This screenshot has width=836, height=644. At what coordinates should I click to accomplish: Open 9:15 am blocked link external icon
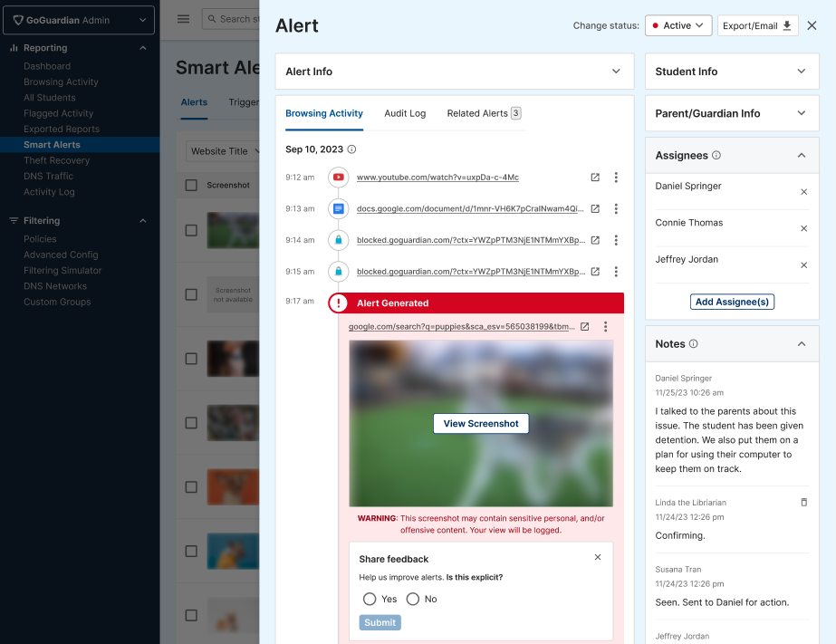tap(595, 272)
